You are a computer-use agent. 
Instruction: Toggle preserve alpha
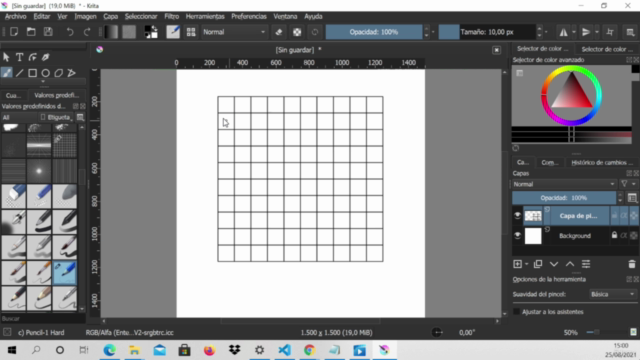point(297,32)
